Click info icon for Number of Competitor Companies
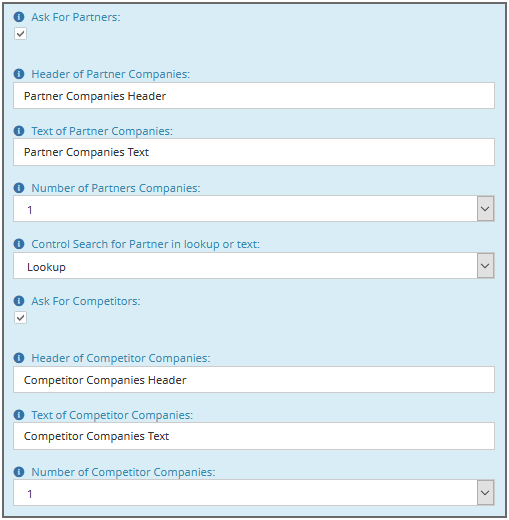The height and width of the screenshot is (520, 509). pos(19,472)
